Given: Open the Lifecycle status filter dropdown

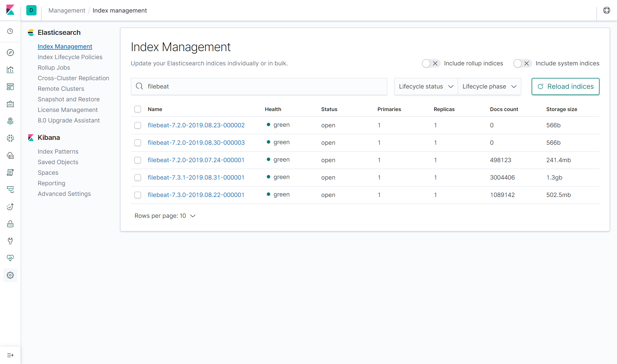Looking at the screenshot, I should (x=426, y=87).
